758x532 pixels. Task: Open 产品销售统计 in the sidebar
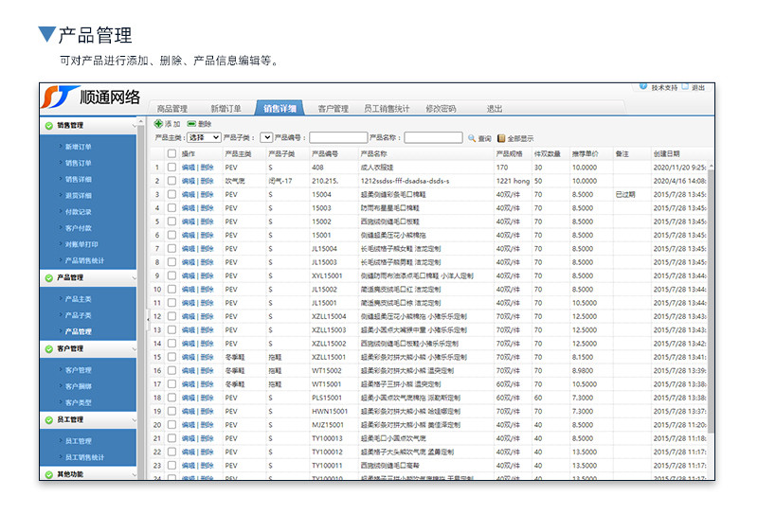[x=84, y=260]
